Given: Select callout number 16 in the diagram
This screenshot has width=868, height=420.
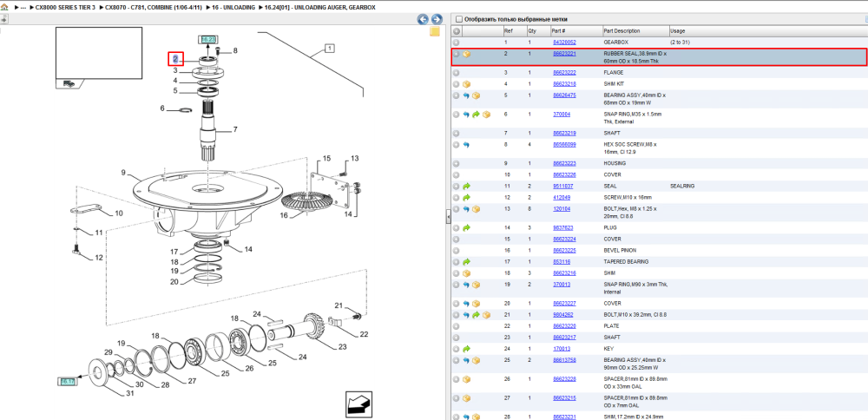Looking at the screenshot, I should click(284, 215).
